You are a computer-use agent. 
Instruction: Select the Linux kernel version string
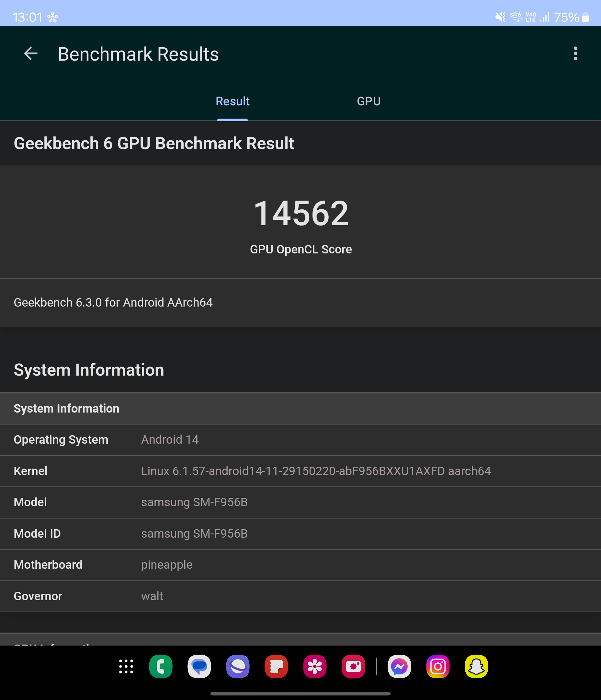point(316,471)
